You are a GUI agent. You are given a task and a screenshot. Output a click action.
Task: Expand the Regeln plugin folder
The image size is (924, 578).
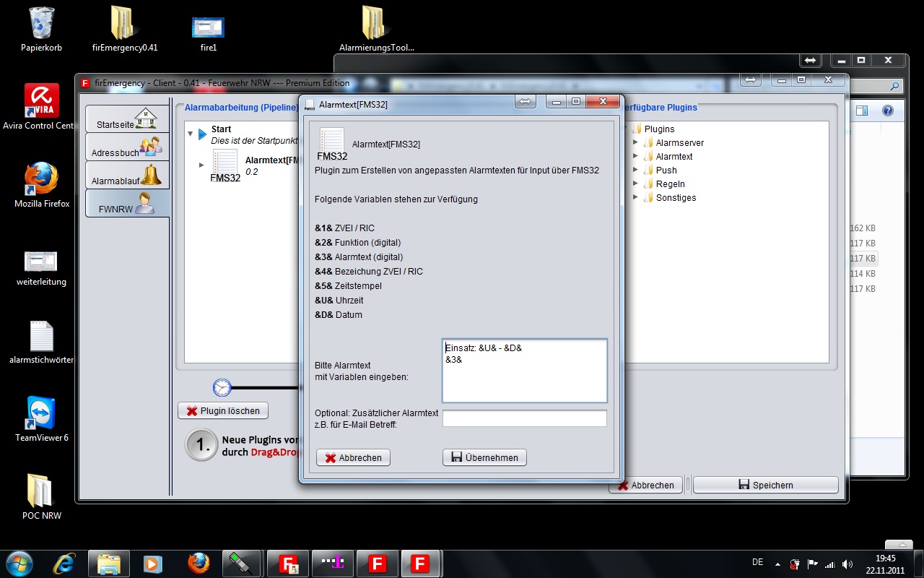(636, 184)
